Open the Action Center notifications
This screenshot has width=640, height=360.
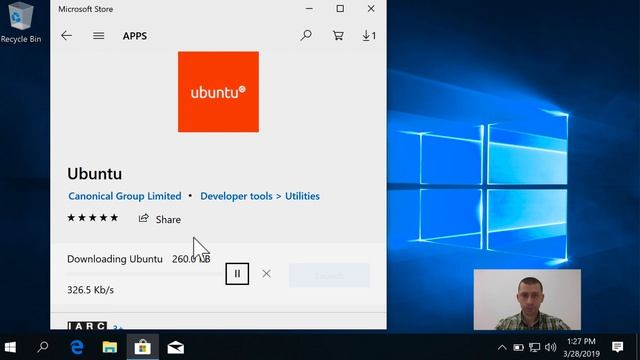pos(618,347)
